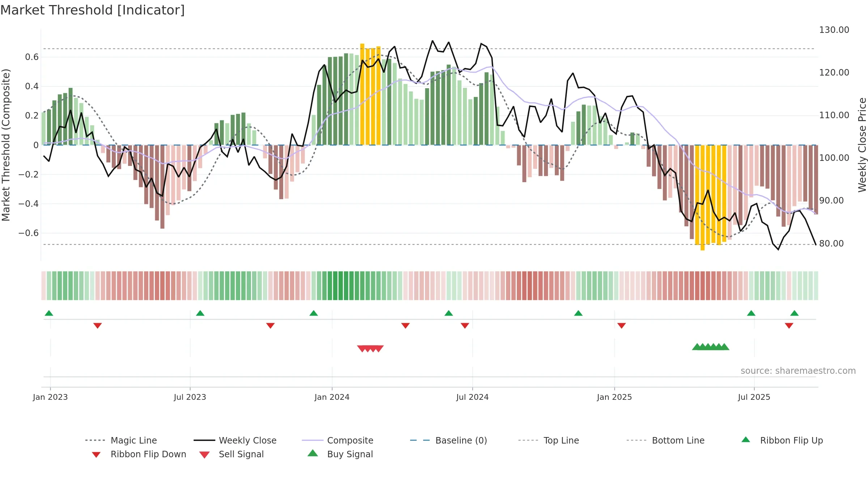Click the green flip-up triangle just after Jul 2023
The height and width of the screenshot is (488, 868).
click(x=200, y=313)
